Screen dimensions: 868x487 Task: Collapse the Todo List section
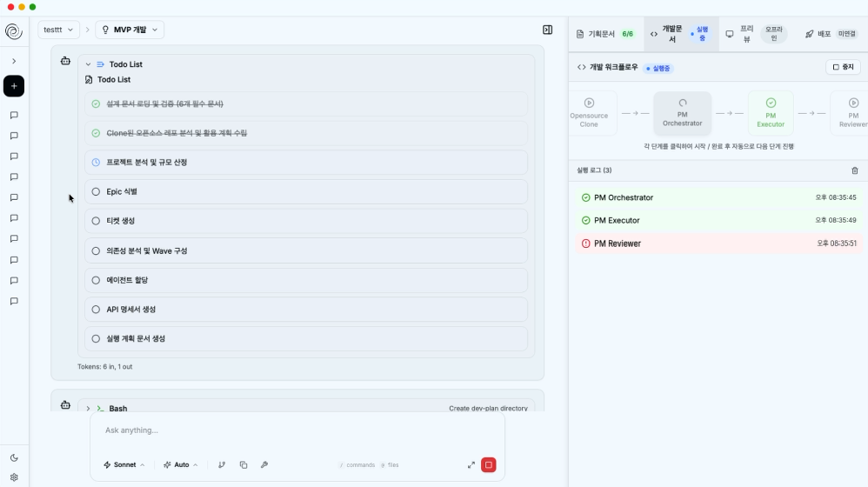(x=88, y=64)
